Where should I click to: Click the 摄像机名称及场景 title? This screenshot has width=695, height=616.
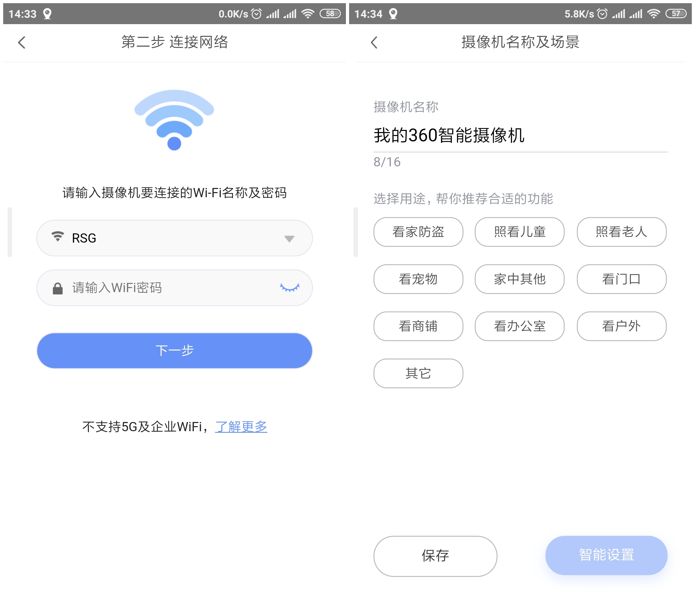tap(520, 42)
